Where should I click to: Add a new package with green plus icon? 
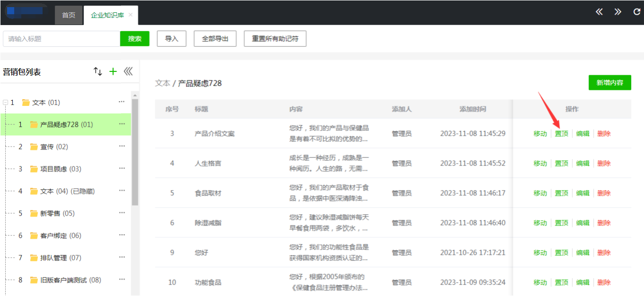[113, 71]
